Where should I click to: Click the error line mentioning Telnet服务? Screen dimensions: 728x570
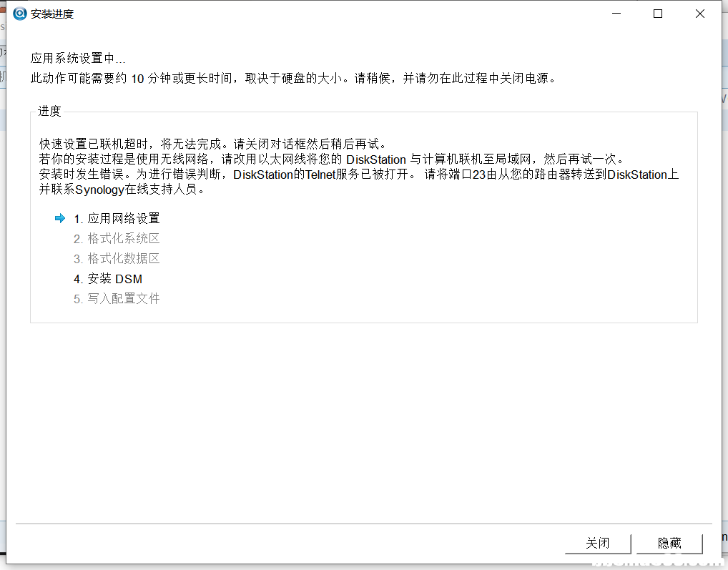(x=359, y=175)
